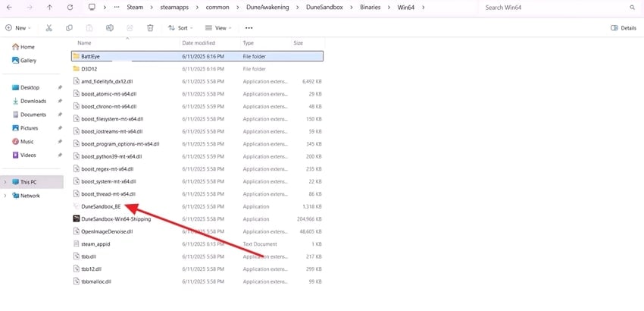Screen dimensions: 644x311
Task: Select boost_regex-mt-x64.dll file
Action: [x=198, y=168]
